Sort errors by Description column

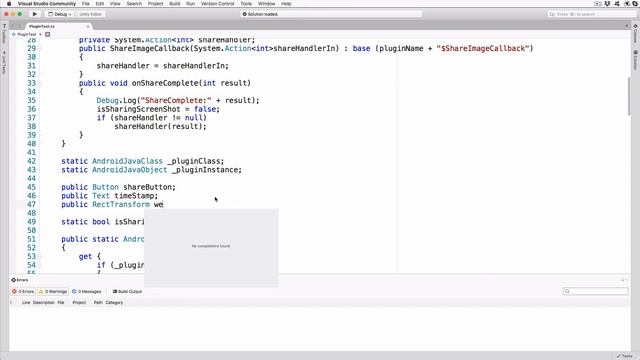click(43, 302)
